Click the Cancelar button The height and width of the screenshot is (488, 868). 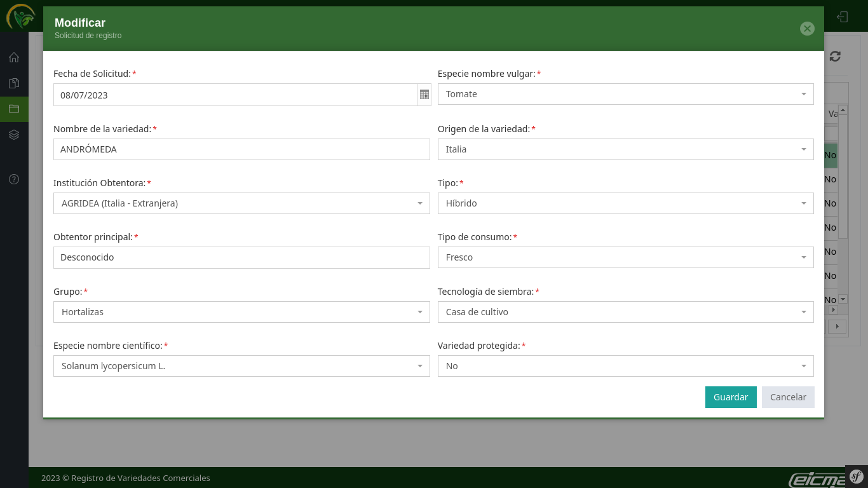[x=788, y=397]
